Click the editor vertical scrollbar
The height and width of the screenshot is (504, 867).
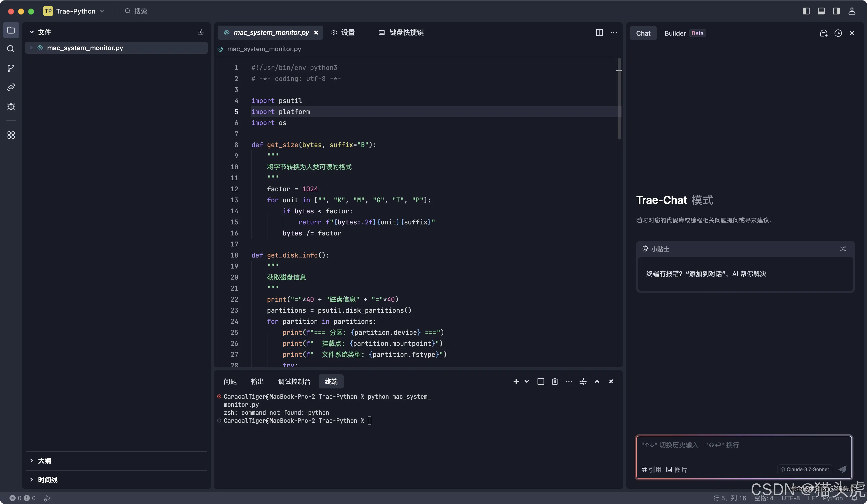pos(619,99)
